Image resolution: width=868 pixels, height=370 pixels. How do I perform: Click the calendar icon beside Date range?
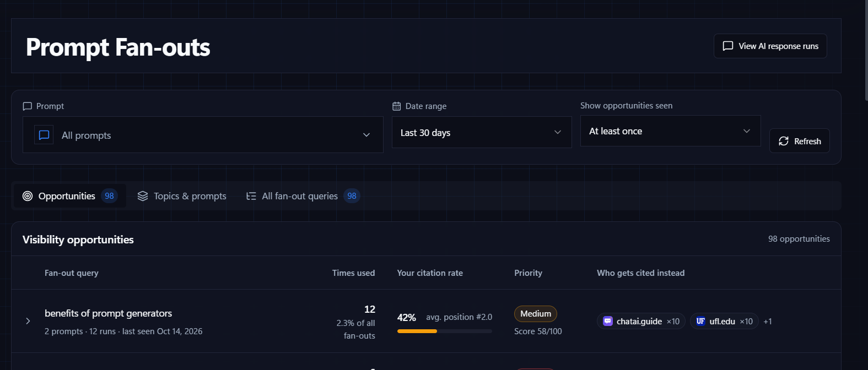[x=396, y=106]
